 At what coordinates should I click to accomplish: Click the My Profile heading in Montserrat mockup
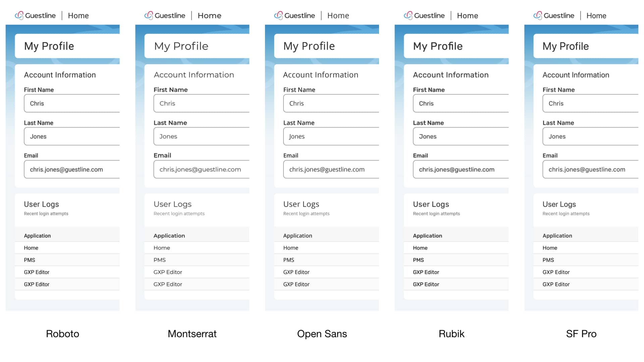click(181, 46)
